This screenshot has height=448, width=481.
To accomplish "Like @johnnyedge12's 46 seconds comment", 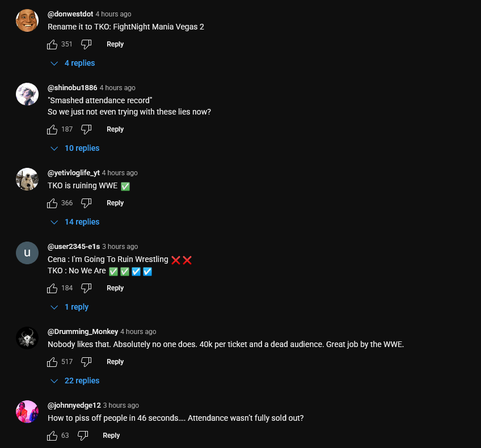I will coord(52,436).
